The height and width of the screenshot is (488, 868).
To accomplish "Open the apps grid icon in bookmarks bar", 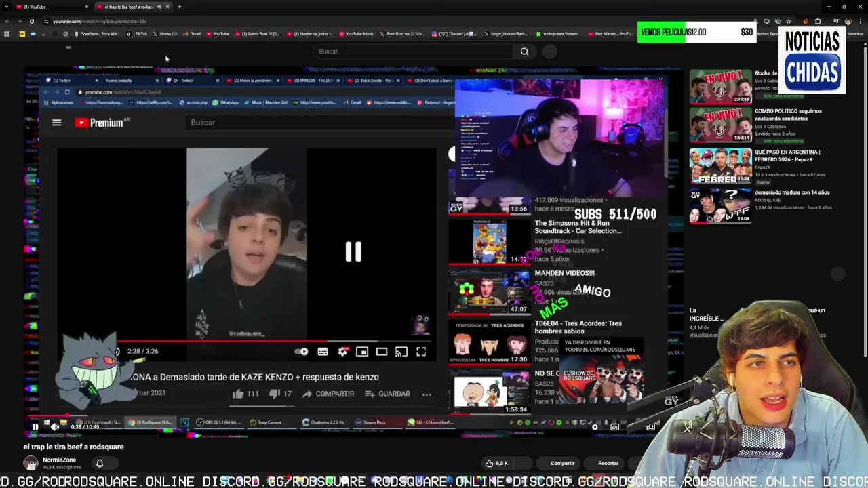I will pyautogui.click(x=7, y=33).
